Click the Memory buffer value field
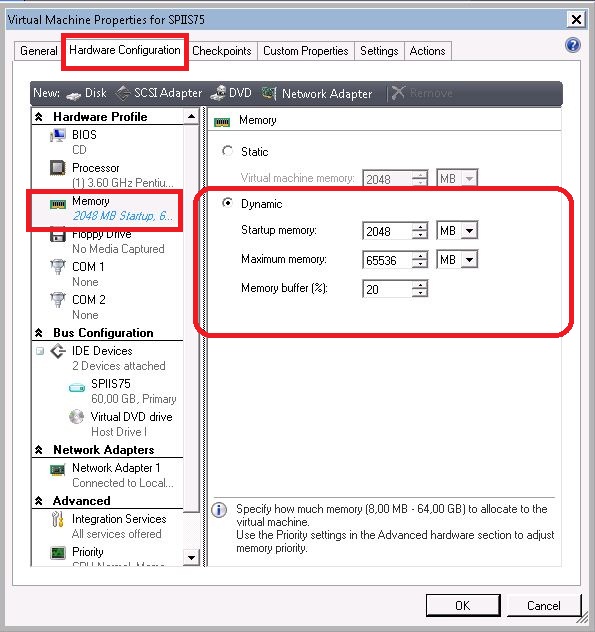This screenshot has height=632, width=595. [387, 289]
